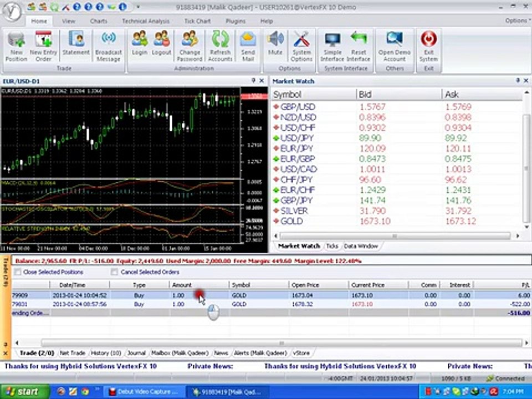Refresh Accounts data

pos(220,47)
